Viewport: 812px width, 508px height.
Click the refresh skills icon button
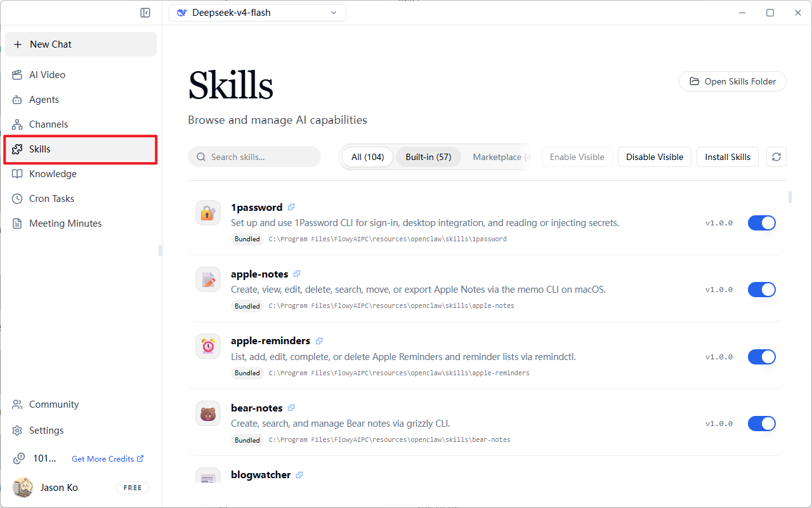click(776, 157)
